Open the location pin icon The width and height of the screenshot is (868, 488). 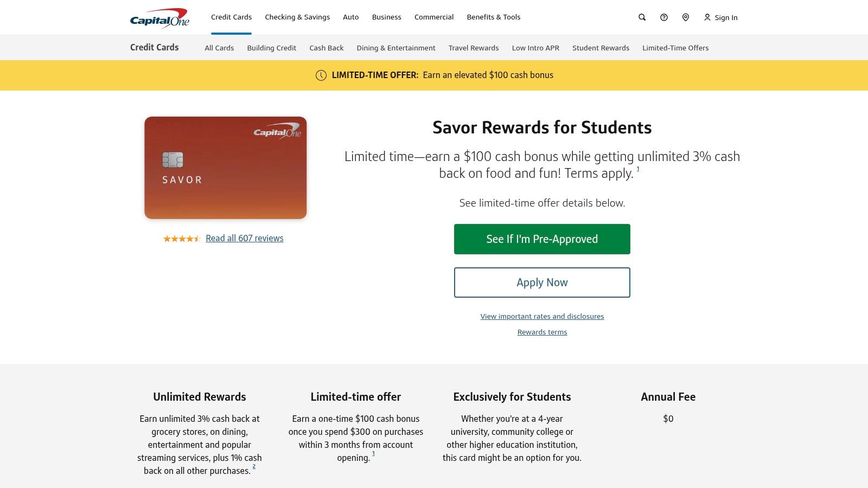coord(686,17)
